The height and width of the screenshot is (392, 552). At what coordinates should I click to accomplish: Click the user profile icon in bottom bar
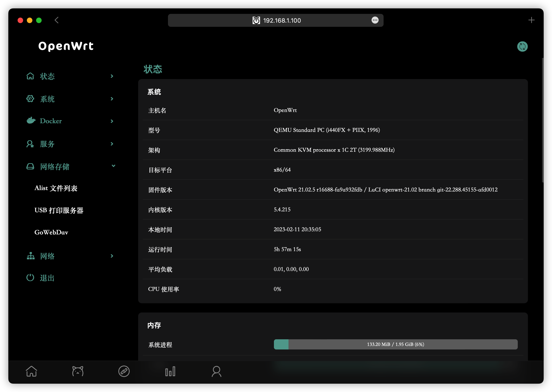216,371
